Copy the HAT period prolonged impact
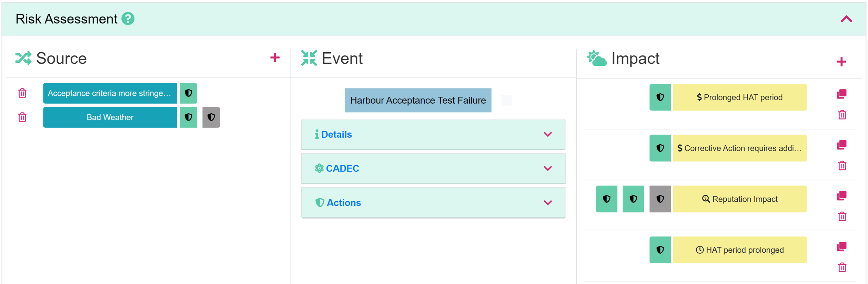The height and width of the screenshot is (284, 868). click(842, 246)
